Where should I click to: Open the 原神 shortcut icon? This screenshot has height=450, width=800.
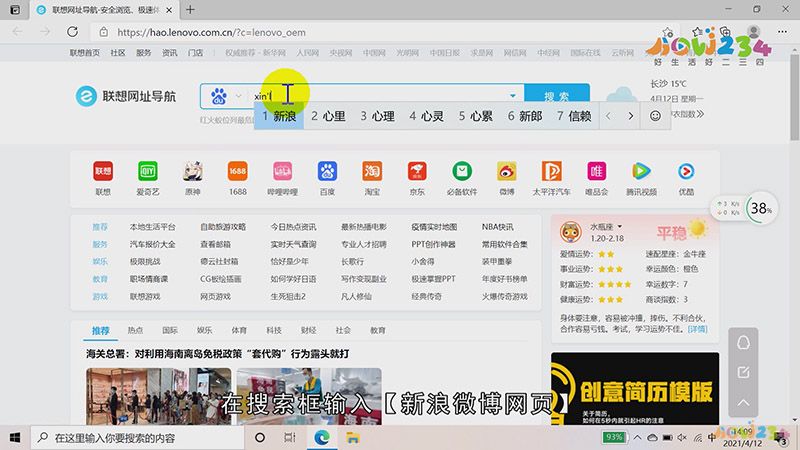point(193,171)
